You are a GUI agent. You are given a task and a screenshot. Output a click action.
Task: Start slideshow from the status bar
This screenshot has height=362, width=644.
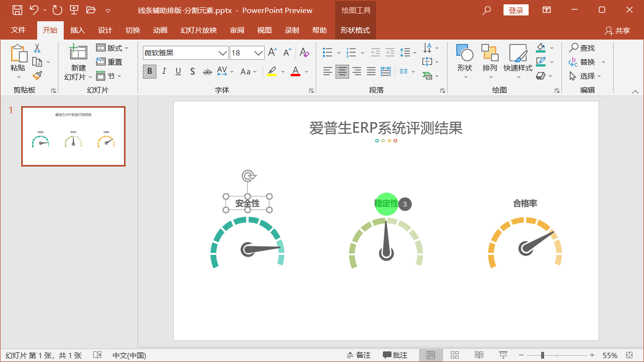point(503,355)
